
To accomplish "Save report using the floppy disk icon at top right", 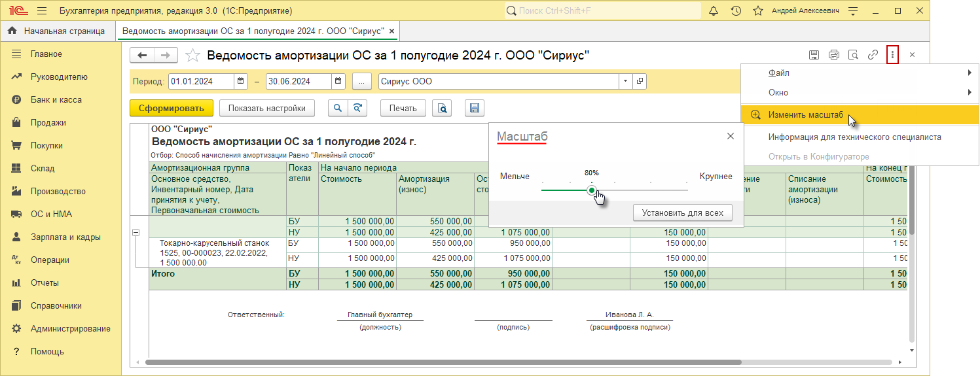I will point(814,55).
